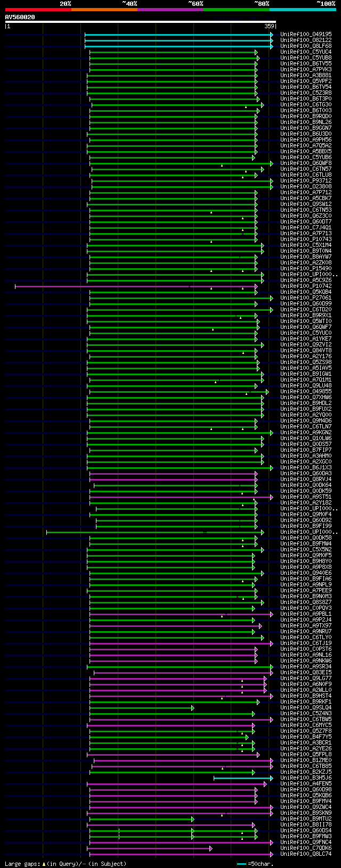Select the UniRef100_B8AYW7 label

point(306,257)
